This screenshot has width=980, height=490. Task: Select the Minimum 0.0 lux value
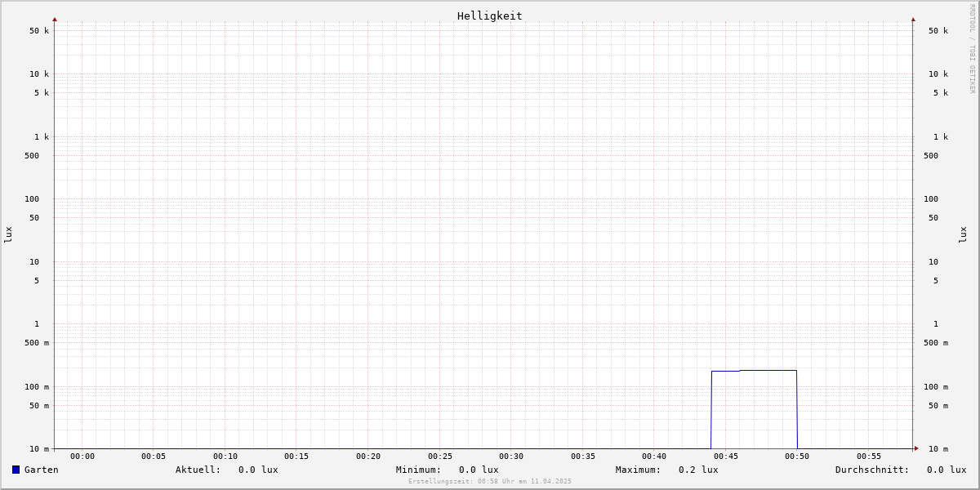pos(479,470)
